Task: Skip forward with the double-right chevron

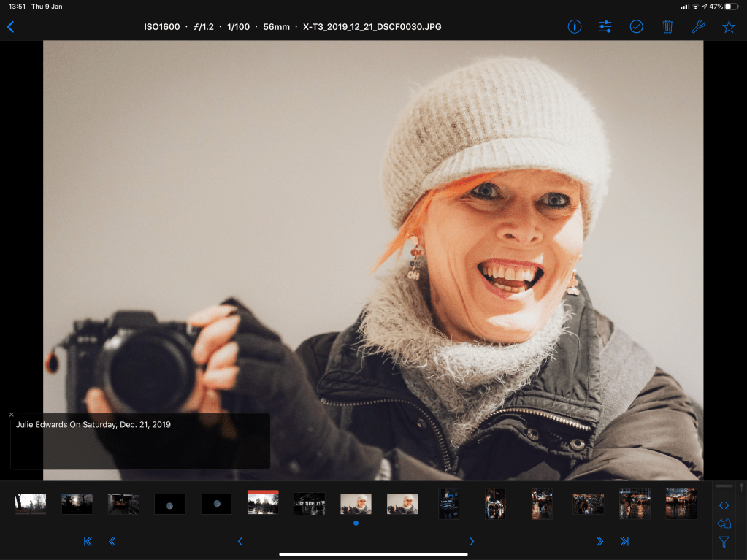Action: click(x=599, y=542)
